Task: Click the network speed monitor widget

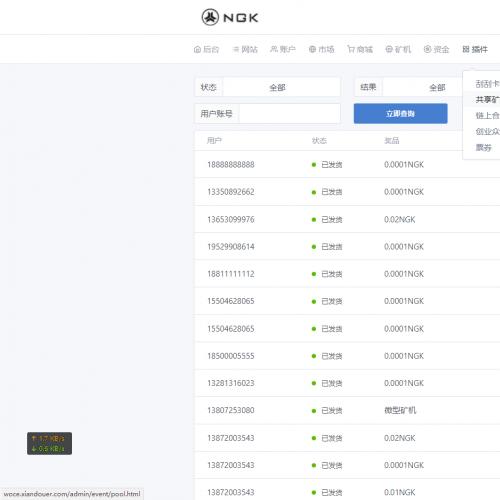Action: pyautogui.click(x=49, y=443)
